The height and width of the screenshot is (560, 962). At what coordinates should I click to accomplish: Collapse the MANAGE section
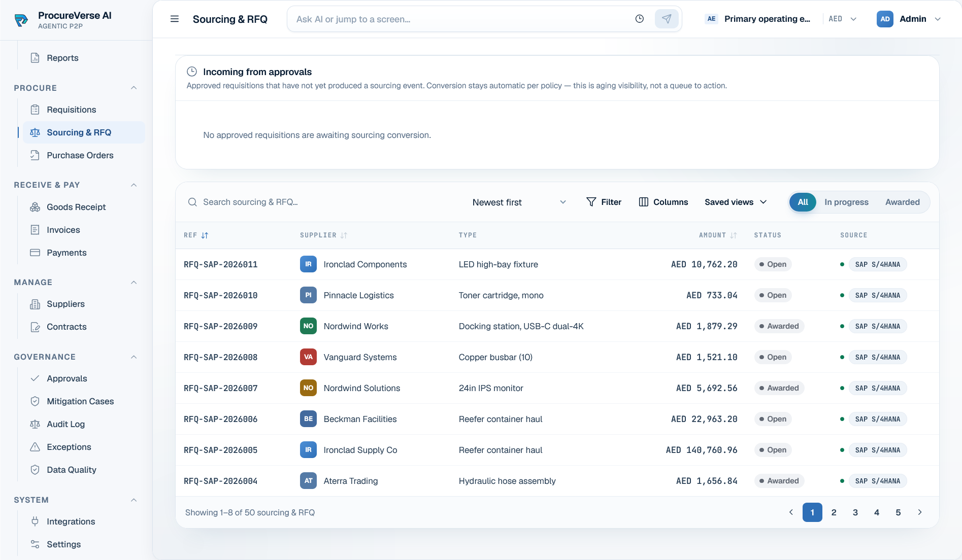[134, 283]
